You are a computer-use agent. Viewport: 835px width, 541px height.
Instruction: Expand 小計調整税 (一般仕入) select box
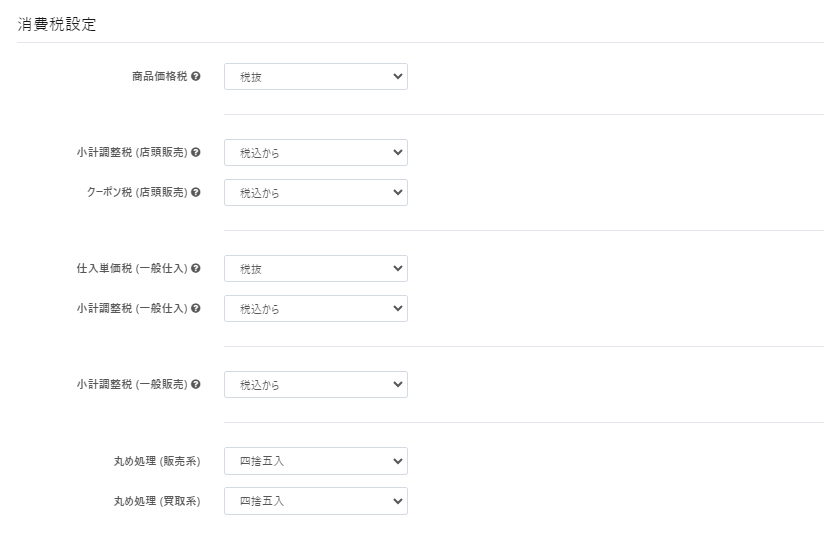click(x=316, y=309)
